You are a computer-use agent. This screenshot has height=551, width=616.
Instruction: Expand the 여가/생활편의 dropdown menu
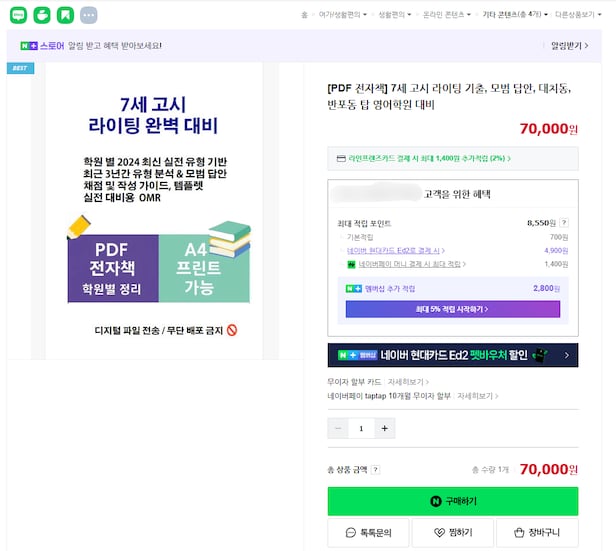pyautogui.click(x=341, y=15)
